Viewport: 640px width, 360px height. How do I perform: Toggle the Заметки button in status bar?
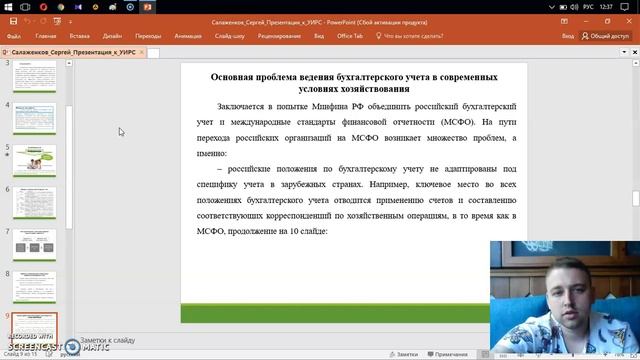404,354
